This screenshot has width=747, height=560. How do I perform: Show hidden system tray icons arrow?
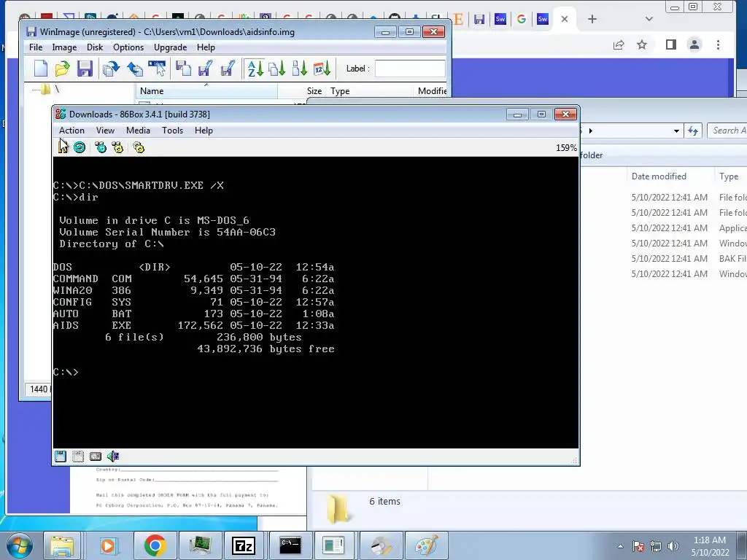coord(620,546)
